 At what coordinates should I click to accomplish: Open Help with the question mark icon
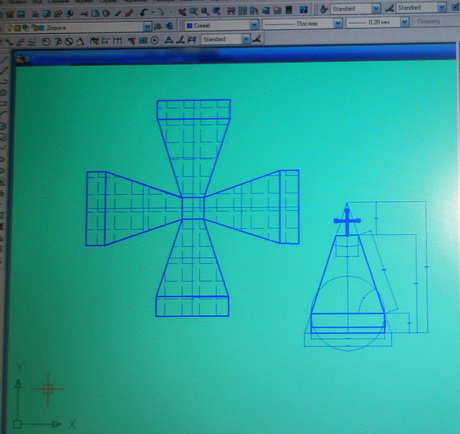coord(303,10)
